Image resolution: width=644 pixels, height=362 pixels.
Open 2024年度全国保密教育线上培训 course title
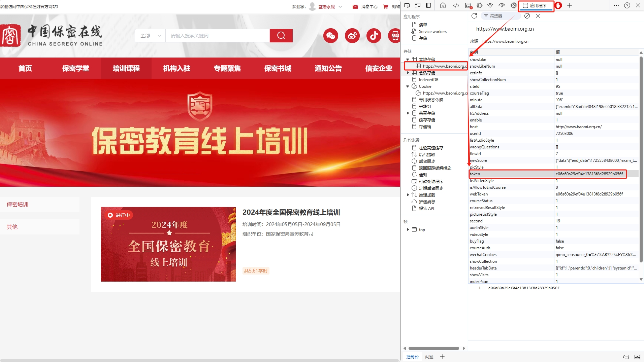[291, 212]
